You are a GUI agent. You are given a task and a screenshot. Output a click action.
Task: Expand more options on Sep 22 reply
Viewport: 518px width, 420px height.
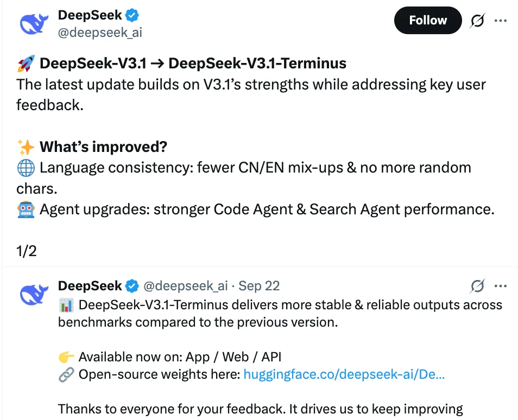500,285
